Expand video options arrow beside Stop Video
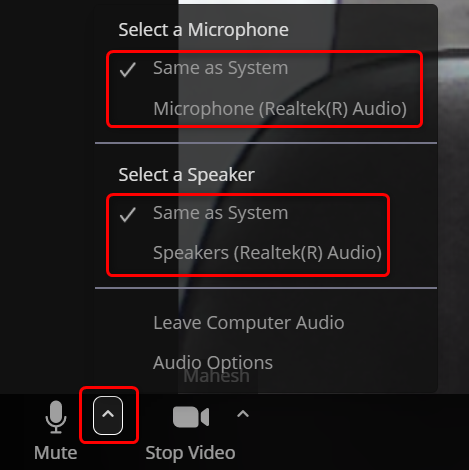The width and height of the screenshot is (469, 470). tap(243, 414)
